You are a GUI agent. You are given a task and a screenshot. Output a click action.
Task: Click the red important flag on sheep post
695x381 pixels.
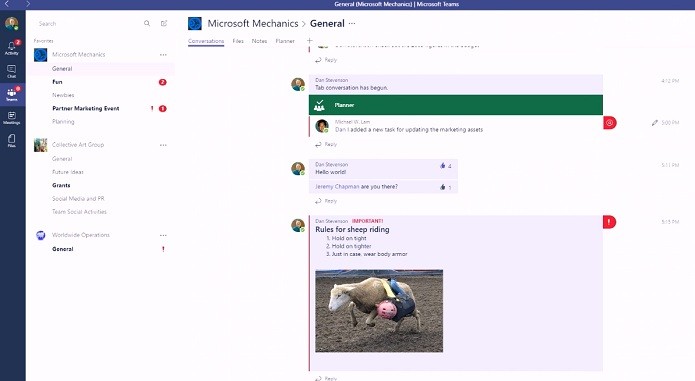click(x=609, y=222)
